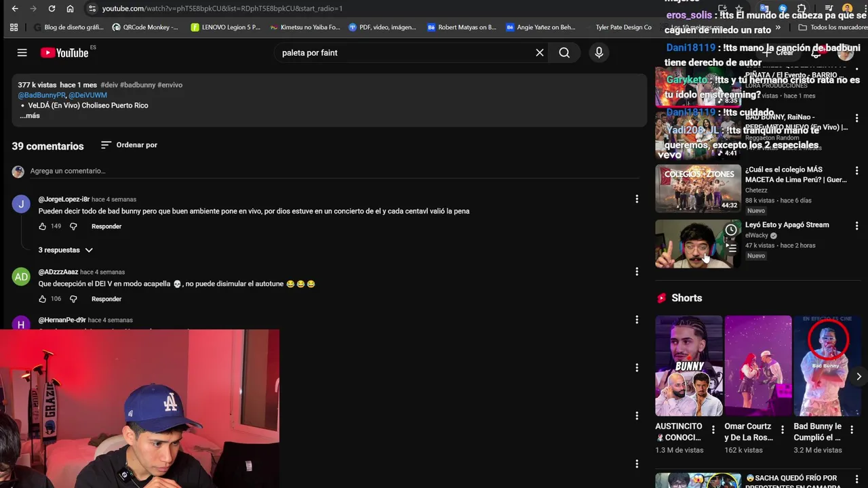The width and height of the screenshot is (868, 488).
Task: Open the @ADzzzAaaz avatar
Action: coord(21,277)
